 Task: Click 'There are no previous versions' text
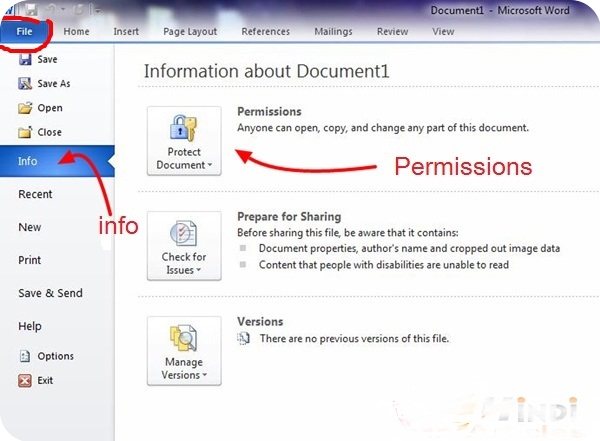click(354, 338)
